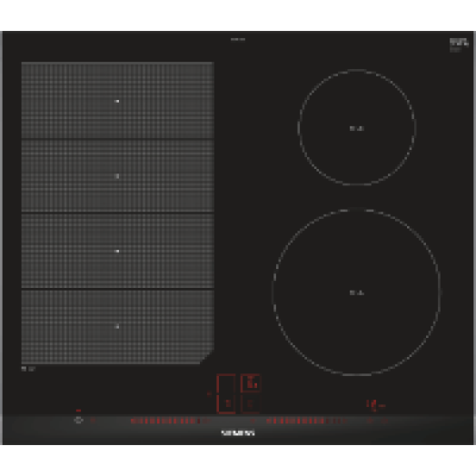Tap the flex zone link icon beside zone selectors

[x=209, y=394]
